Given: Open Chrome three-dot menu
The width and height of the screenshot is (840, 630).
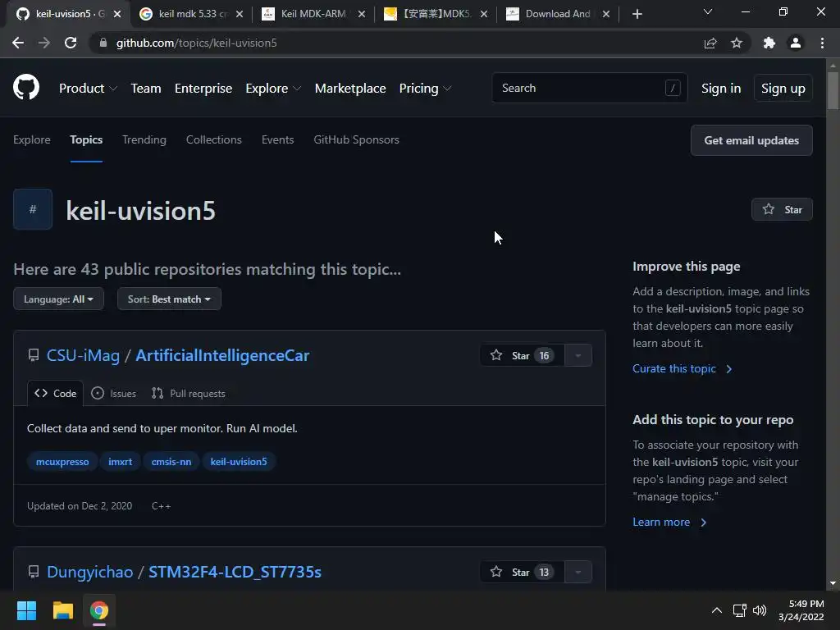Looking at the screenshot, I should (822, 43).
